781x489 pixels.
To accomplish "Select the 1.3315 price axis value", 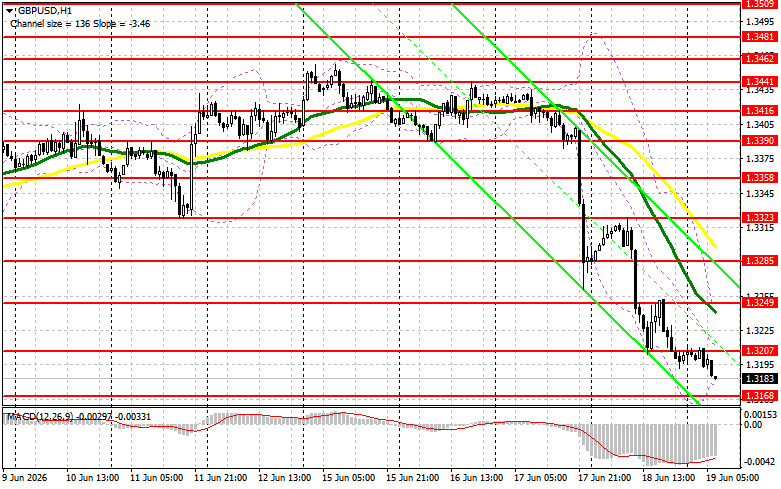I will (761, 228).
